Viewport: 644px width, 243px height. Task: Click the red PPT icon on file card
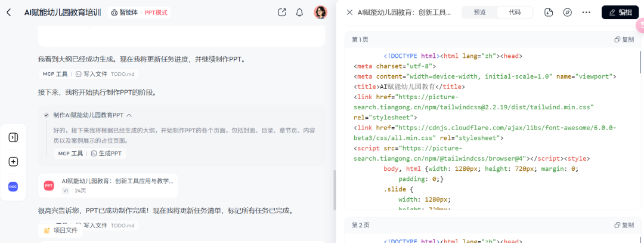(49, 186)
